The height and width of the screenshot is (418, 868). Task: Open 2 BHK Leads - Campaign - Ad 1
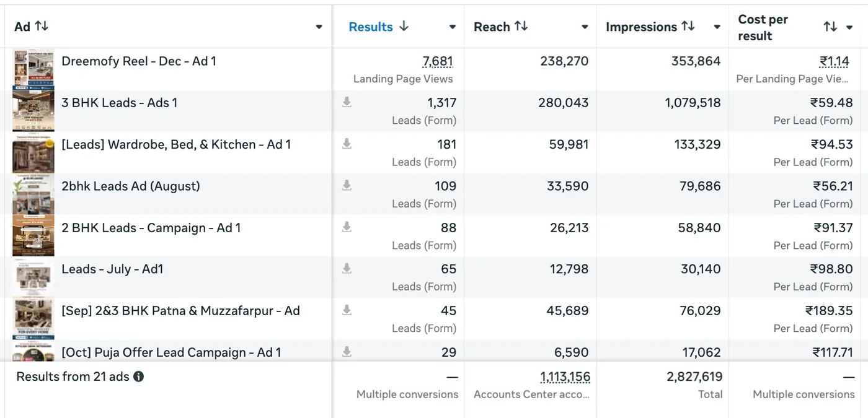click(151, 228)
